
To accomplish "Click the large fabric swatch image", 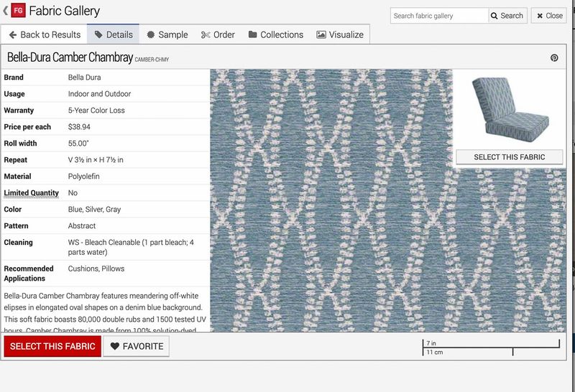I will (388, 200).
